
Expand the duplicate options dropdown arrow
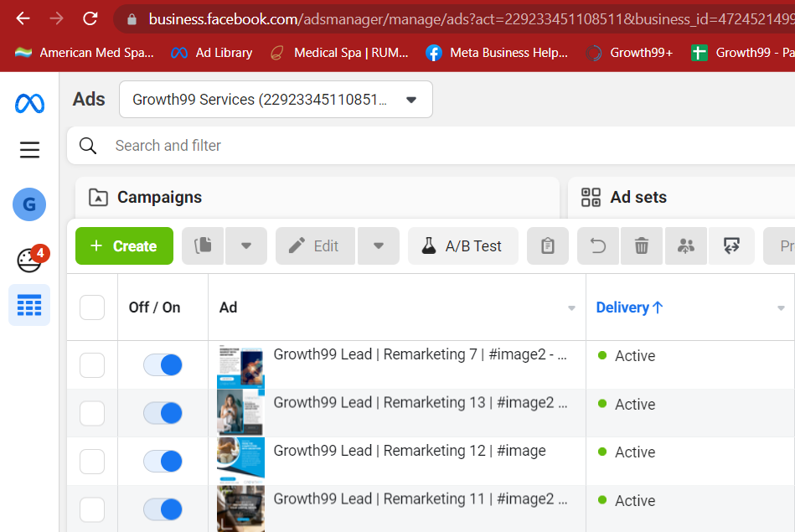pyautogui.click(x=246, y=246)
